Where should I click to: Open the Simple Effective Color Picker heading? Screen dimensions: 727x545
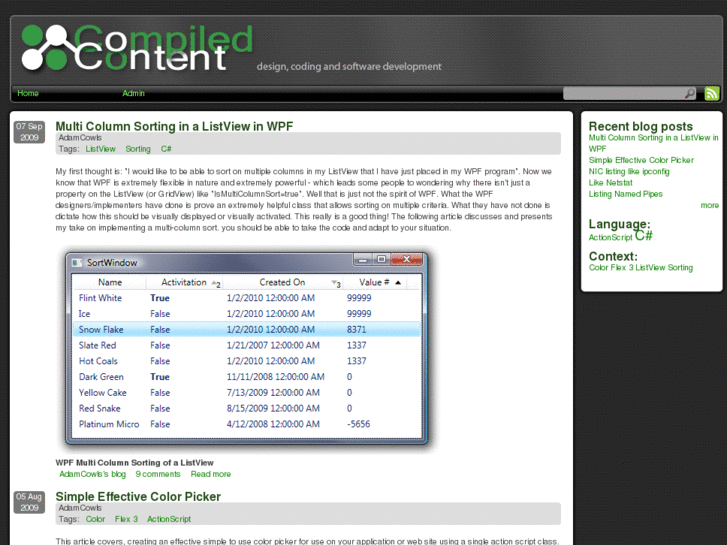(138, 496)
